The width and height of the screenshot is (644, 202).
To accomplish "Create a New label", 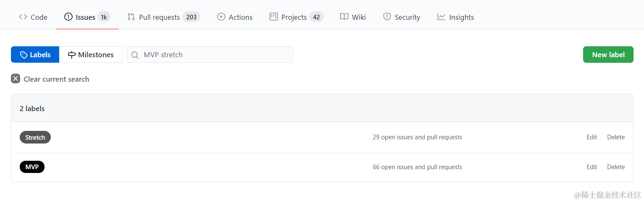I will pos(608,55).
